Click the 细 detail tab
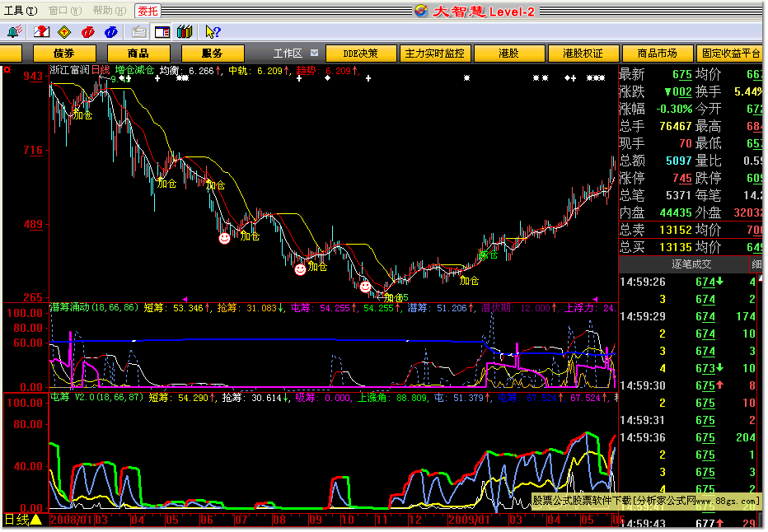This screenshot has height=532, width=768. pos(756,264)
